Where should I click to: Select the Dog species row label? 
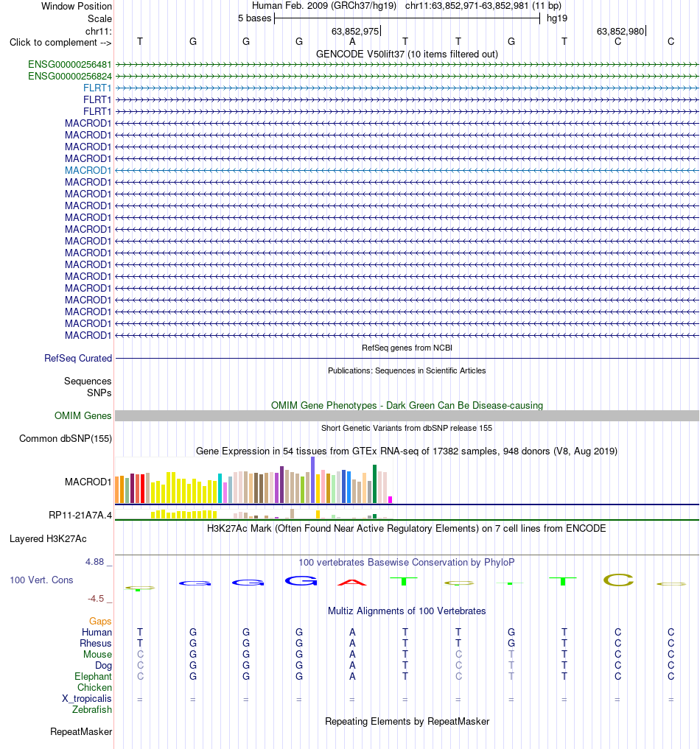coord(103,665)
